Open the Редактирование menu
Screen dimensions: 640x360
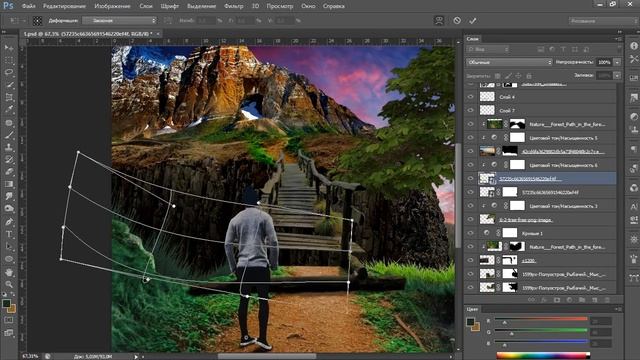click(x=64, y=6)
